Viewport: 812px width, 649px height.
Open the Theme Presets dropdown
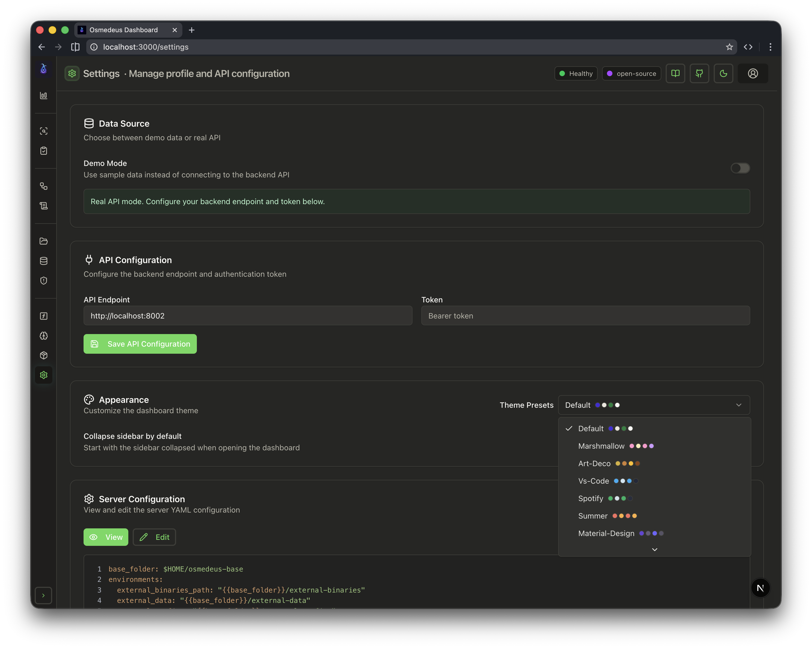[x=653, y=405]
